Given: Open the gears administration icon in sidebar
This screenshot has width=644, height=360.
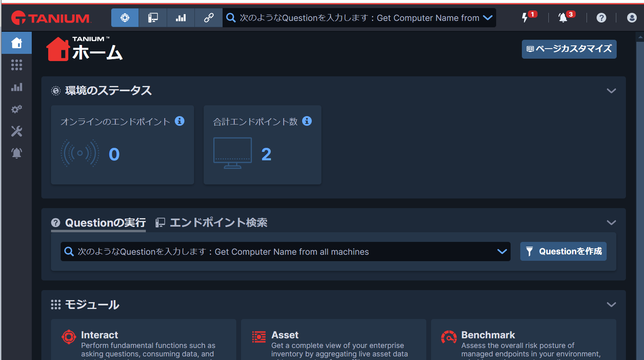Looking at the screenshot, I should click(x=16, y=109).
